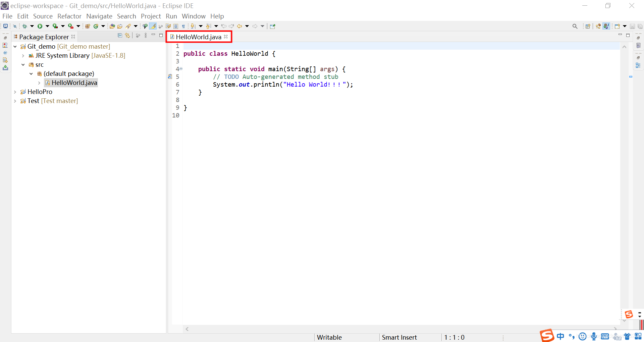
Task: Click the Open Task folder icon
Action: click(x=120, y=26)
